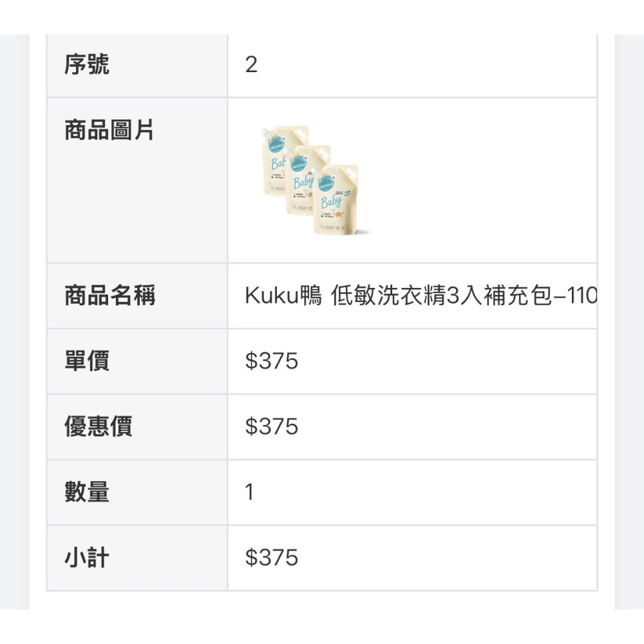Select the 序號 label cell

(x=137, y=66)
